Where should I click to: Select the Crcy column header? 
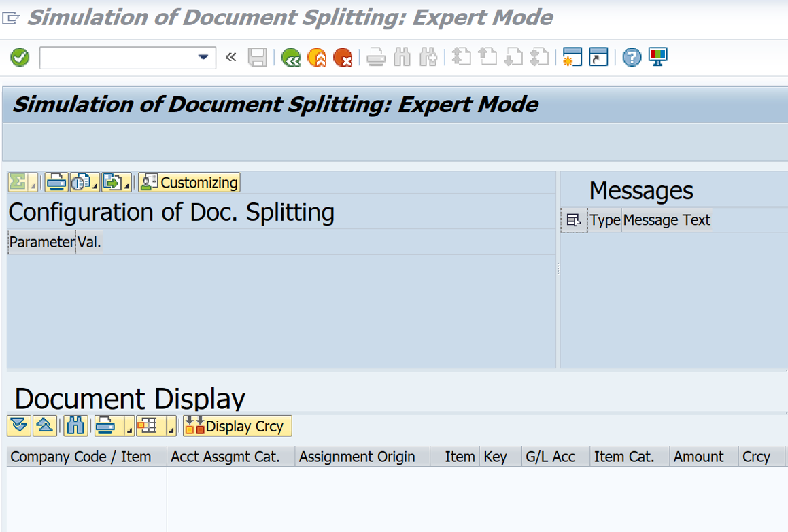click(761, 457)
